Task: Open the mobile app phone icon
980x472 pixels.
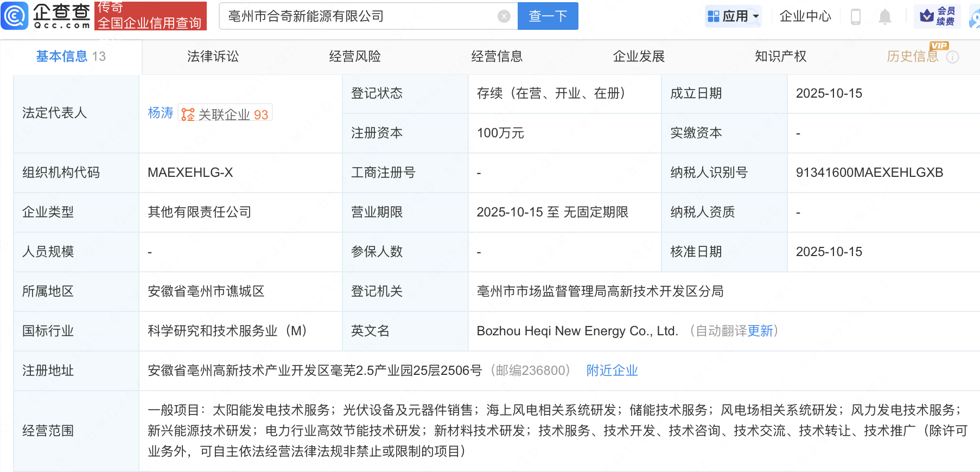Action: point(855,17)
